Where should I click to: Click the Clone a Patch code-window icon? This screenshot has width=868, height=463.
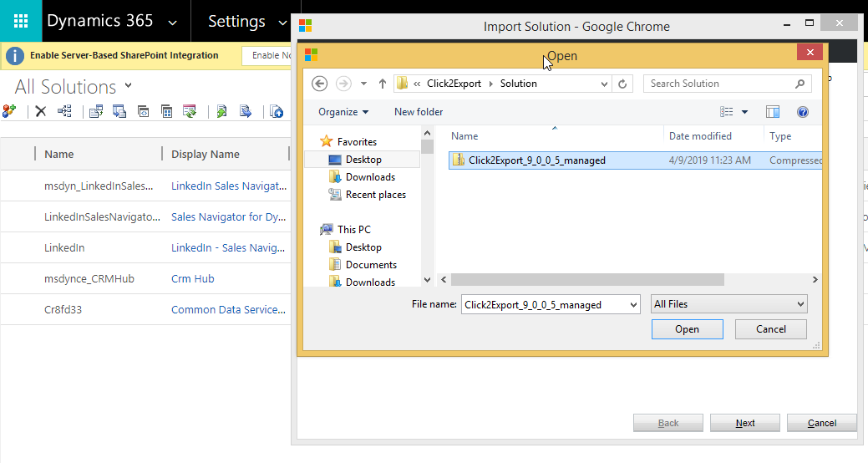coord(144,111)
